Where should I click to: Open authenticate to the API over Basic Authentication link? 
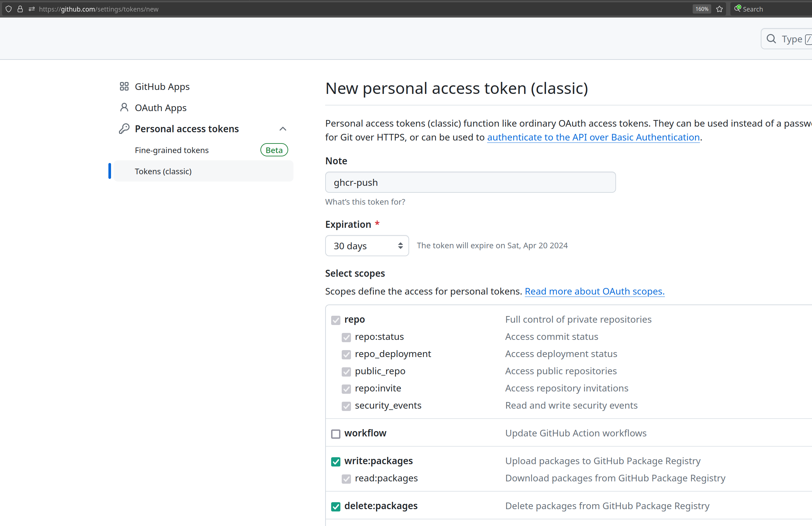pyautogui.click(x=593, y=137)
